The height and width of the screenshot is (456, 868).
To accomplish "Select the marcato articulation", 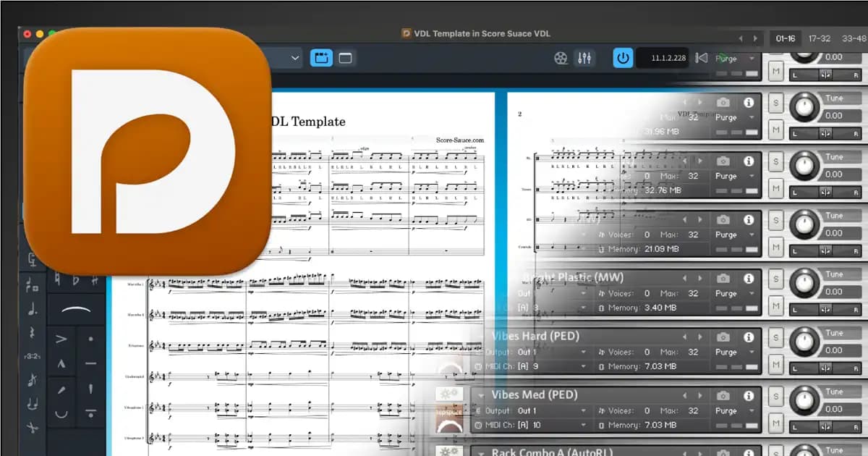I will tap(62, 363).
